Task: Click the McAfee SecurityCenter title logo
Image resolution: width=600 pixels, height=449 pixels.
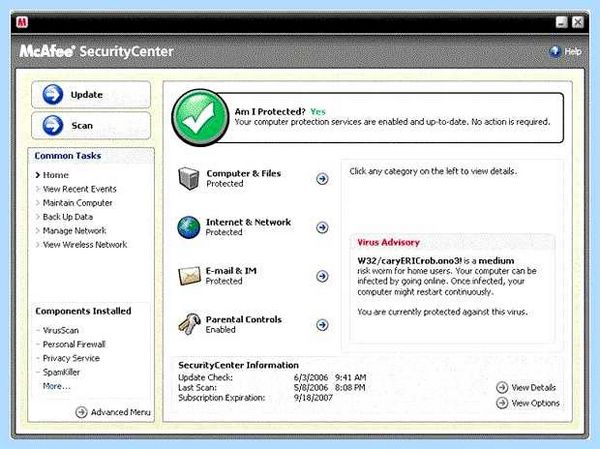Action: click(96, 51)
